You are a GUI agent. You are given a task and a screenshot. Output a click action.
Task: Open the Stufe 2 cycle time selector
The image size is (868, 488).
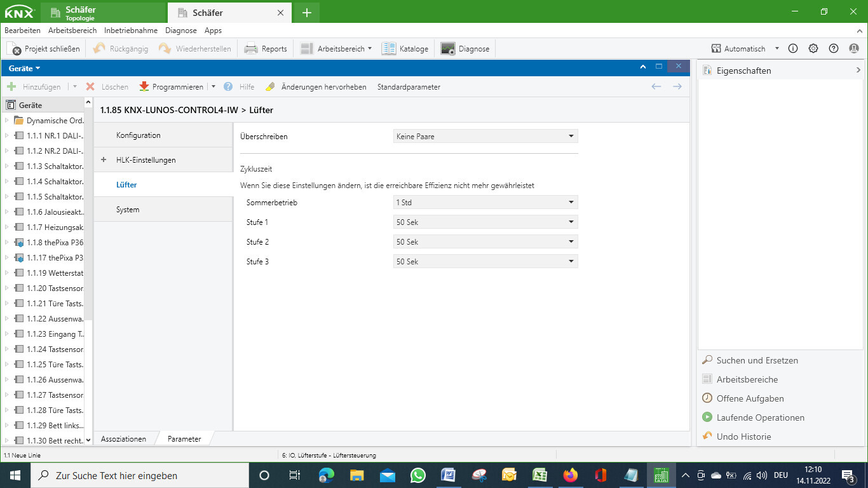[485, 241]
